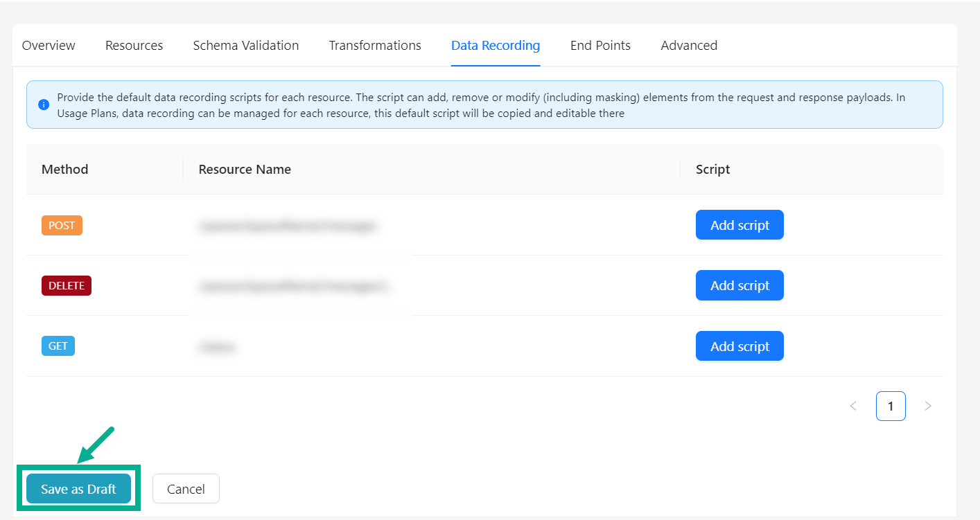Image resolution: width=980 pixels, height=520 pixels.
Task: Add script for the POST resource
Action: coord(740,225)
